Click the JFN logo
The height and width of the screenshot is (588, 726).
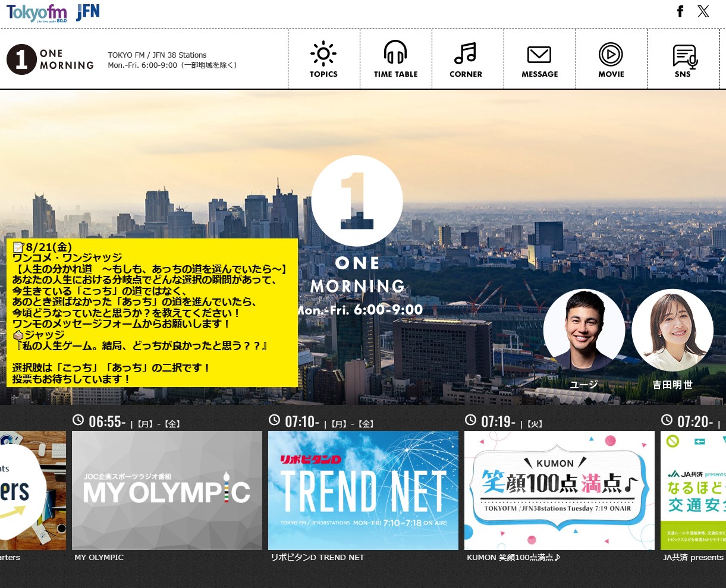pos(88,12)
